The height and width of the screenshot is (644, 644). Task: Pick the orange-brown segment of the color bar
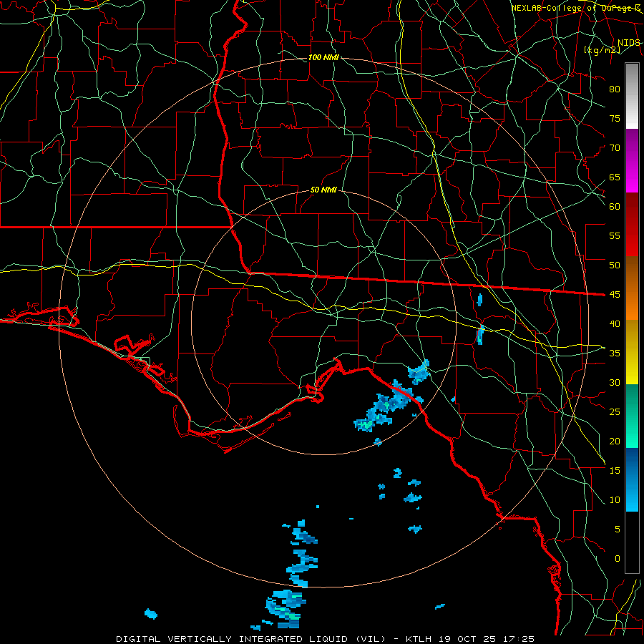point(632,288)
